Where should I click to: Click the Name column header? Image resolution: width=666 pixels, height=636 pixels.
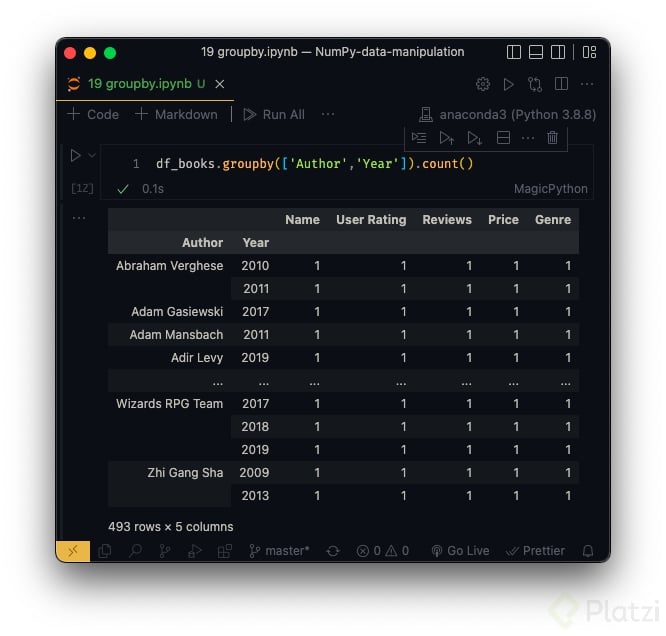pyautogui.click(x=302, y=220)
